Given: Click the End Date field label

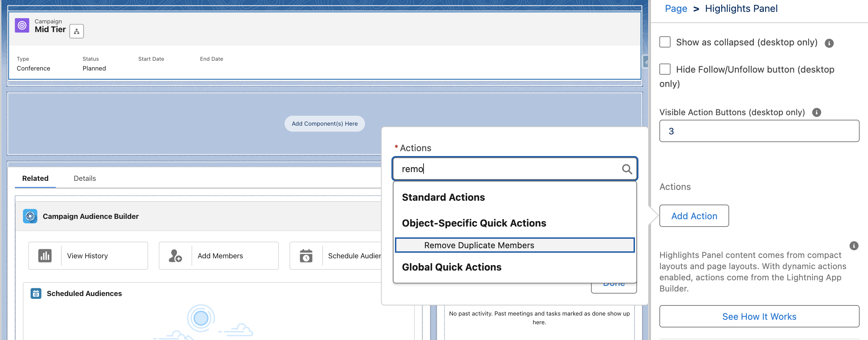Looking at the screenshot, I should (x=211, y=59).
